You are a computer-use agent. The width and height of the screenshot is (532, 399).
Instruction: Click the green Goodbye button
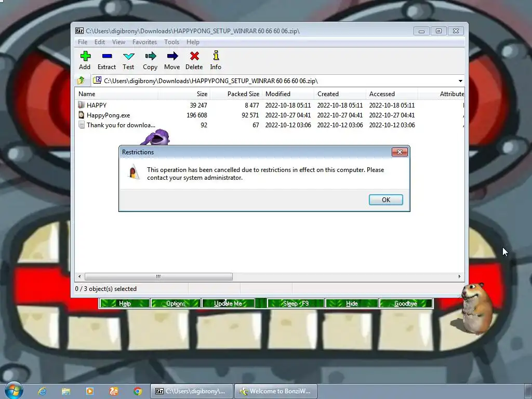point(406,303)
